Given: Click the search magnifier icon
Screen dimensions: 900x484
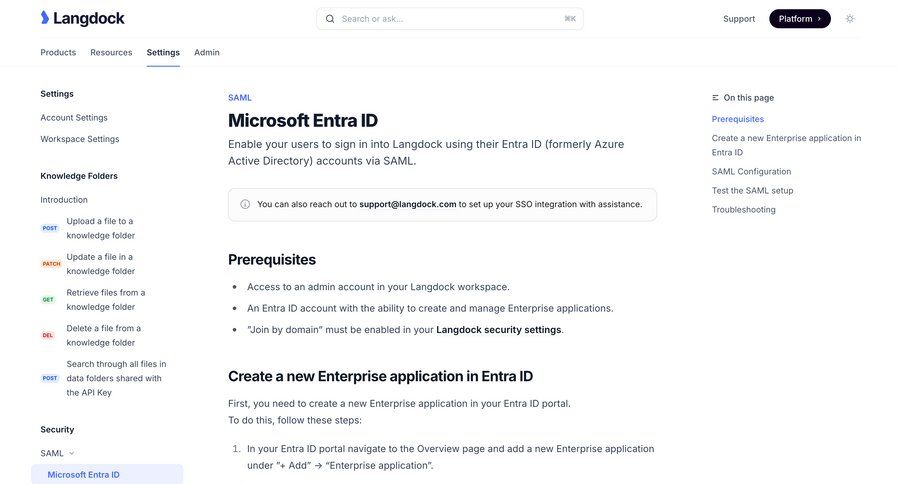Looking at the screenshot, I should pos(330,19).
